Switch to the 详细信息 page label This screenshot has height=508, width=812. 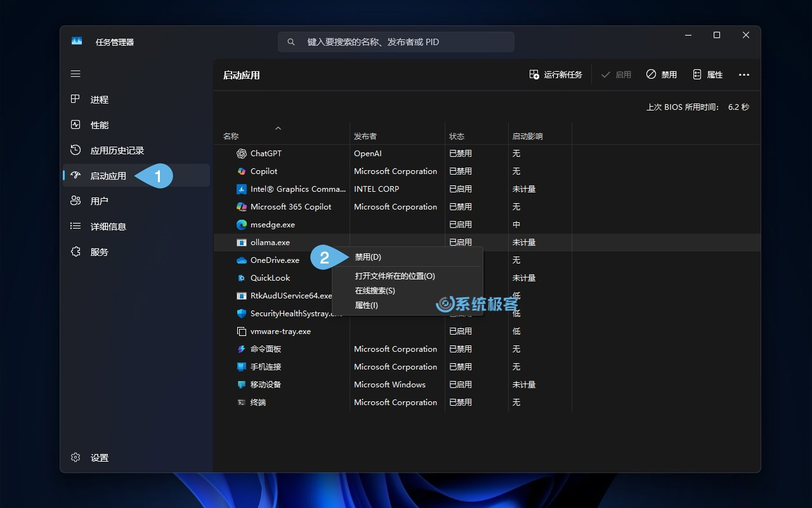coord(108,227)
